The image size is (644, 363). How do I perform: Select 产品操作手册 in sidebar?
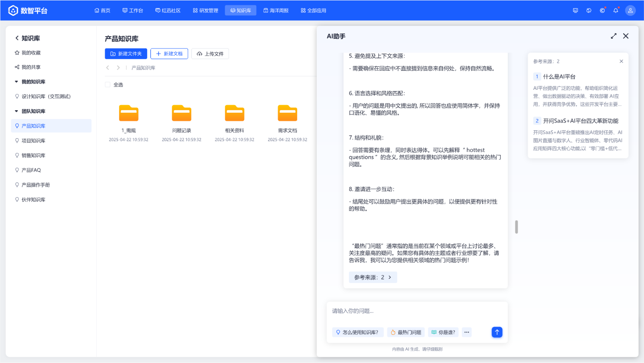(x=51, y=185)
